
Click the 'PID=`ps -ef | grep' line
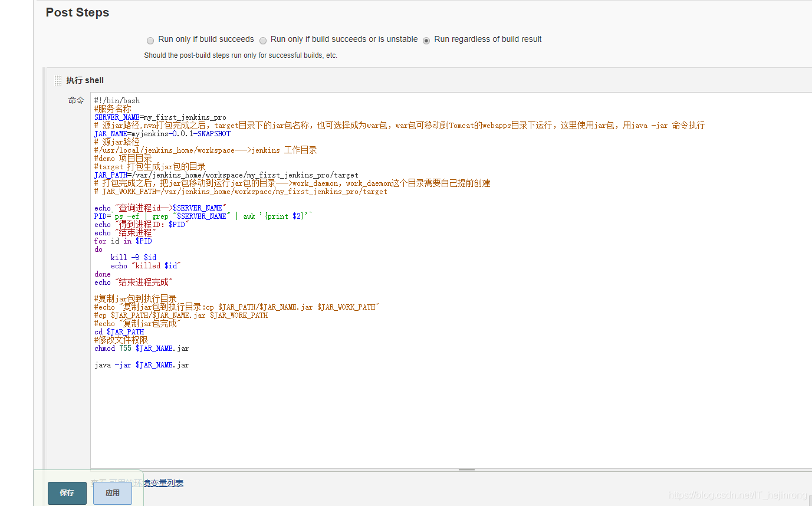203,216
